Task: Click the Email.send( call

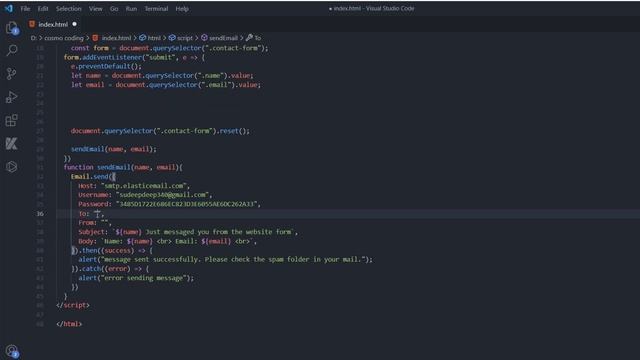Action: (93, 176)
